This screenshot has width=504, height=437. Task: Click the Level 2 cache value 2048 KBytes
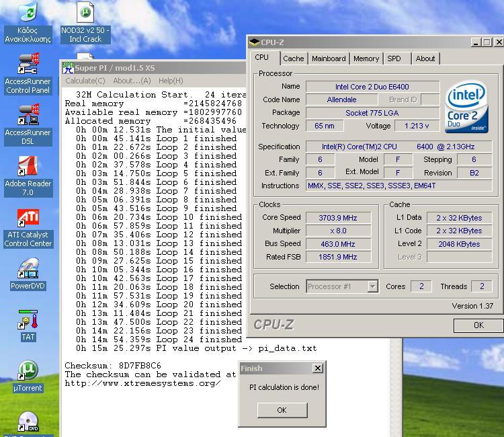pos(459,244)
